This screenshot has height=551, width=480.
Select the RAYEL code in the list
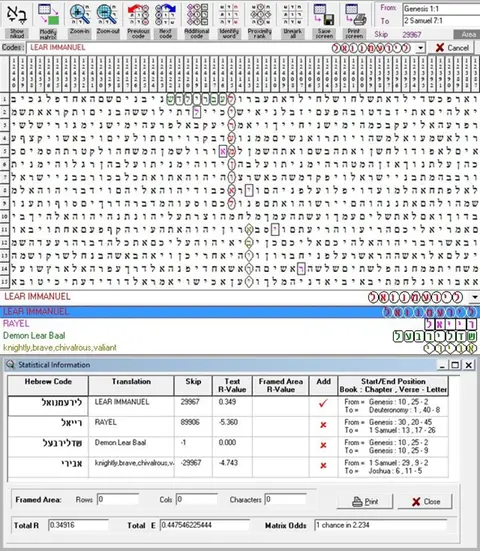point(240,324)
